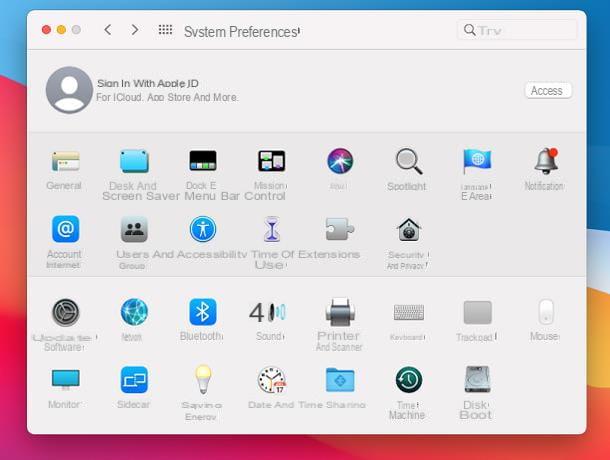Open Users and Groups pane

134,229
